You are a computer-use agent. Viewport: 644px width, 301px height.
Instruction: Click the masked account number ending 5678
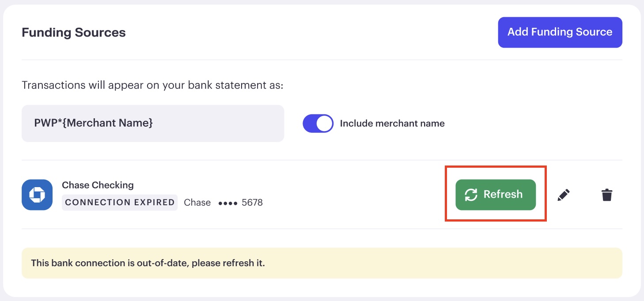tap(241, 203)
